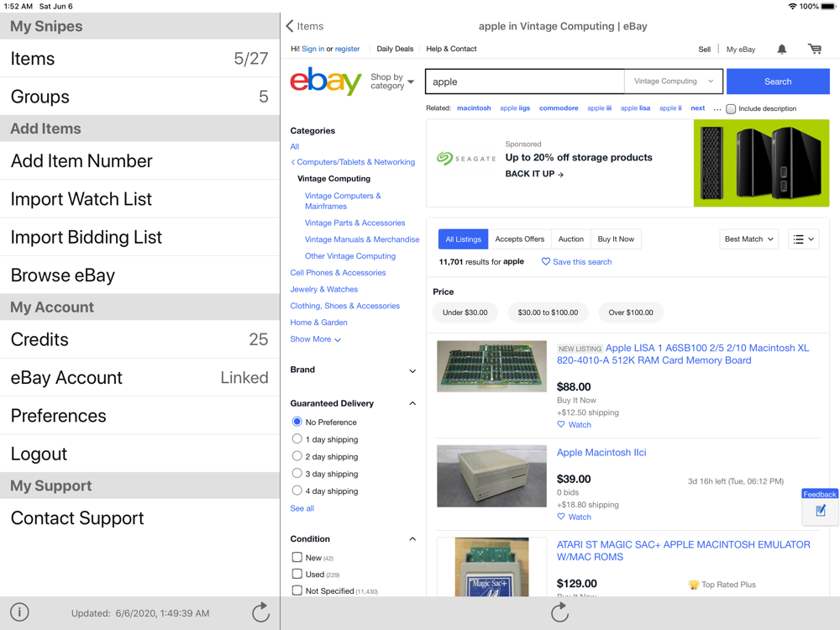Tick the Include description checkbox
Image resolution: width=840 pixels, height=630 pixels.
click(731, 108)
